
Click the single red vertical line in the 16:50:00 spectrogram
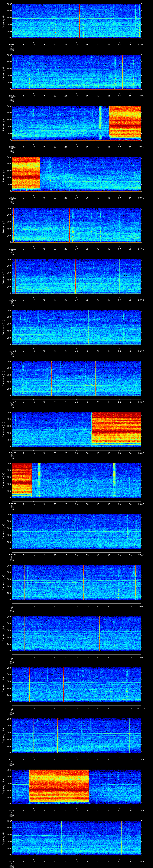(69, 225)
